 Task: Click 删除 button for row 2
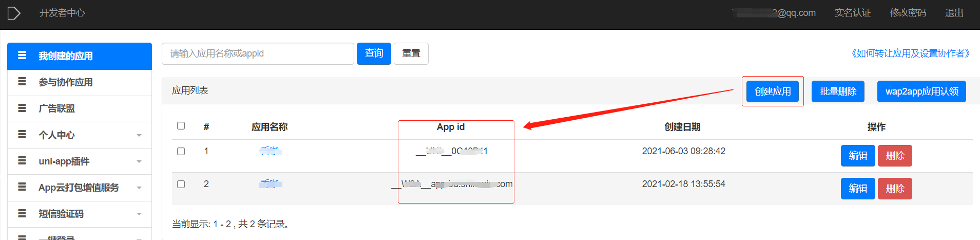click(x=895, y=189)
